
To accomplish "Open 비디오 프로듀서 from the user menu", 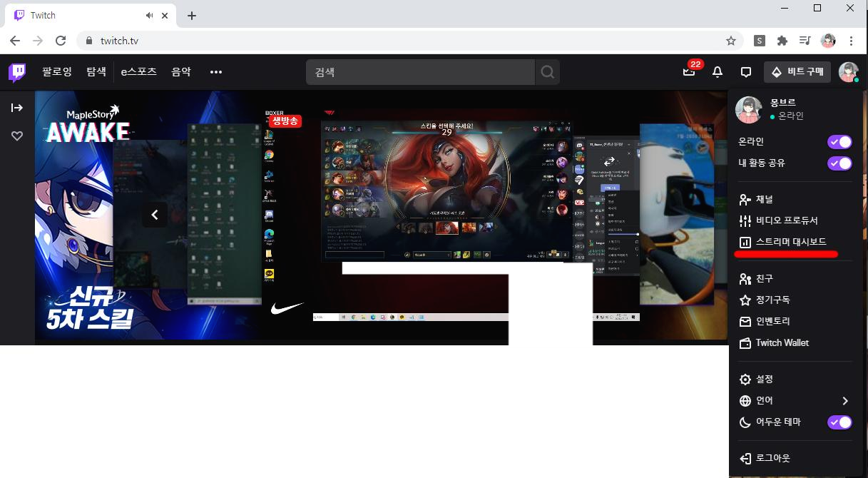I will click(x=795, y=221).
